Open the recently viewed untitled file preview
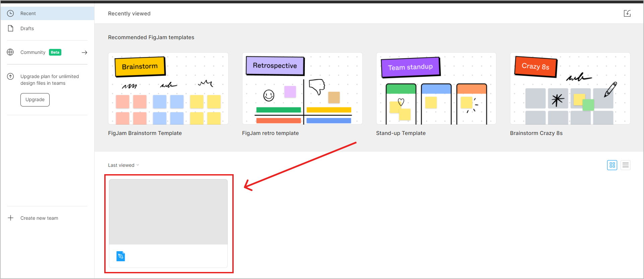 tap(168, 212)
